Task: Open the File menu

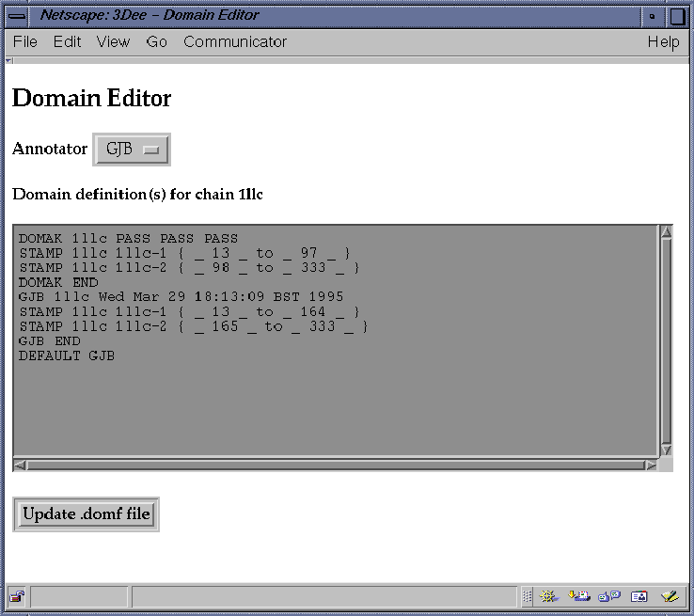Action: (24, 41)
